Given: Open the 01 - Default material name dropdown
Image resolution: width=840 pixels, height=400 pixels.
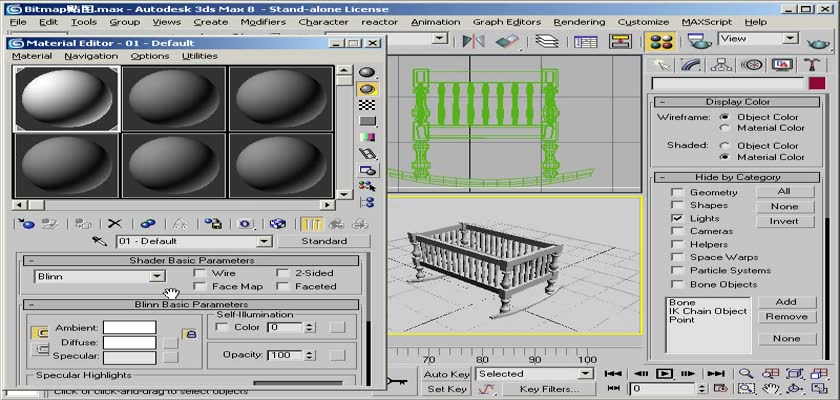Looking at the screenshot, I should pos(264,241).
